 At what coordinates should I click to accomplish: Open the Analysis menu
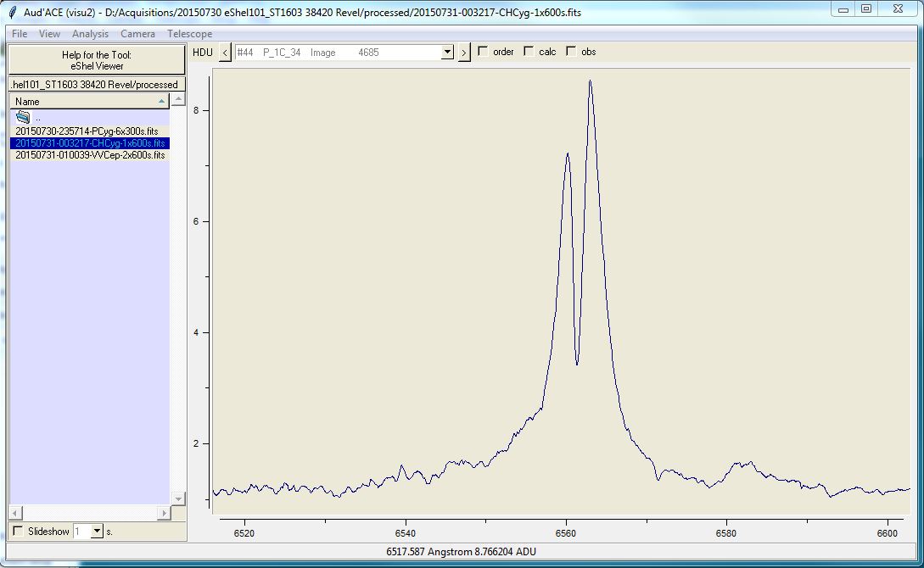tap(90, 34)
